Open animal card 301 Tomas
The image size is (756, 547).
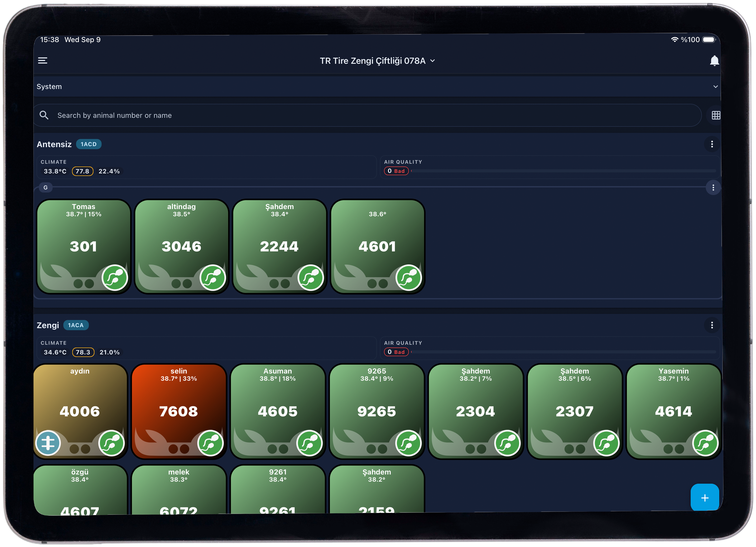84,246
